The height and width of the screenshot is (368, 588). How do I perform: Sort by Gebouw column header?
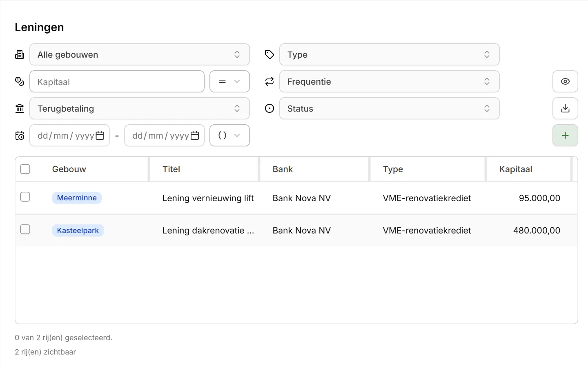(69, 169)
